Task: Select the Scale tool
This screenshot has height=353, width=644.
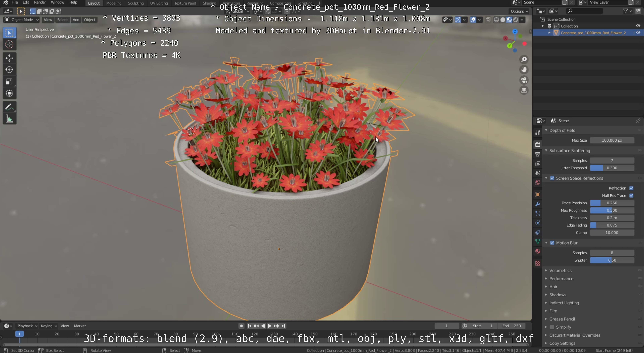Action: coord(9,82)
